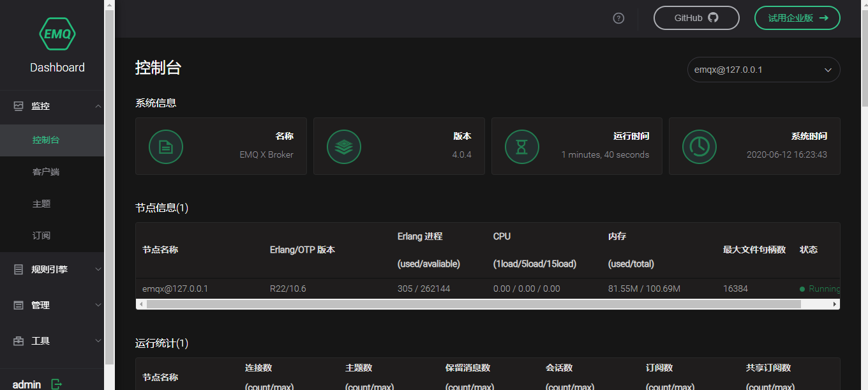Click the right arrow of node table scrollbar

pos(835,304)
